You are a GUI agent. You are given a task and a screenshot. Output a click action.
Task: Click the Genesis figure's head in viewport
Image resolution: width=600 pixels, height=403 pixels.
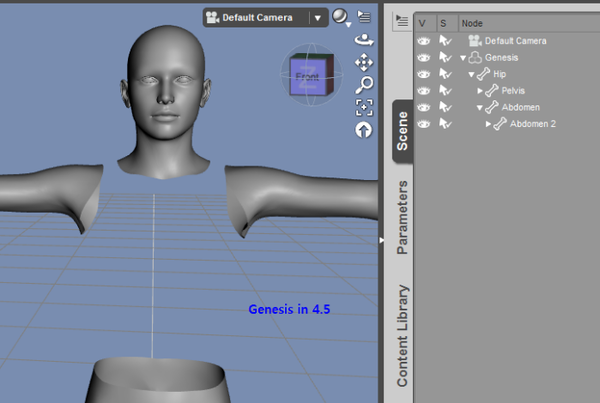coord(165,85)
